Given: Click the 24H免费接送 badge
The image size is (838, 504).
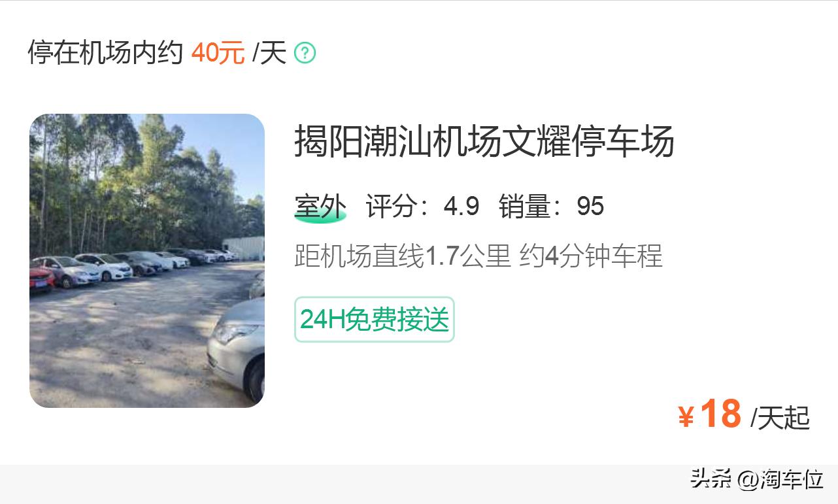Looking at the screenshot, I should [374, 320].
